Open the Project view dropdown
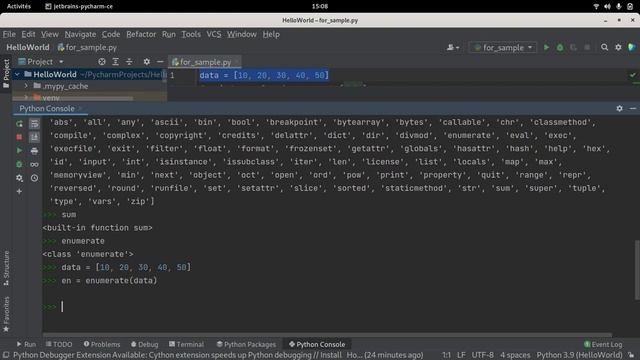640x360 pixels. pos(41,62)
